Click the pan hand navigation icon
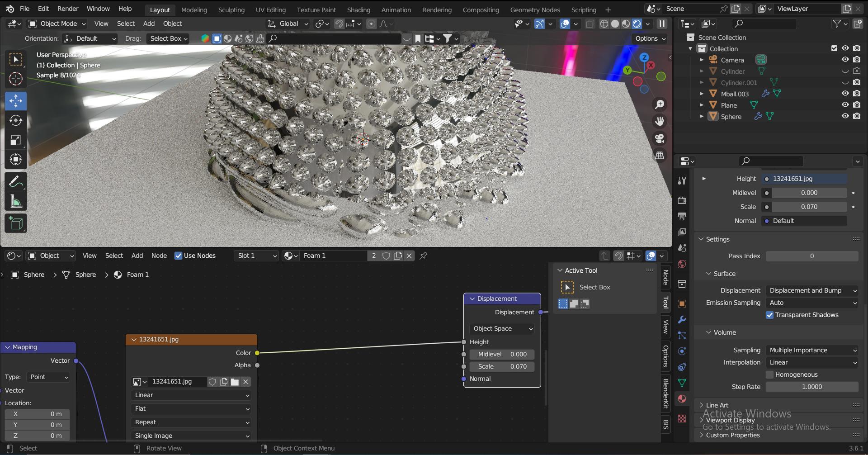This screenshot has width=868, height=455. pyautogui.click(x=660, y=121)
